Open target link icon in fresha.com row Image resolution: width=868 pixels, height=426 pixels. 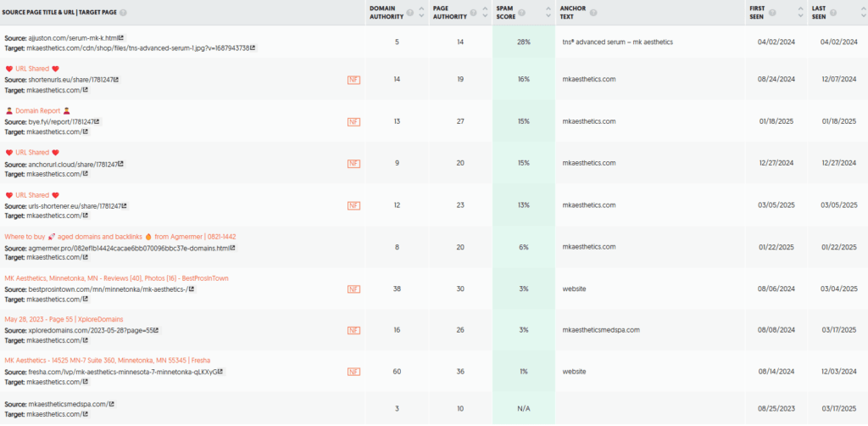tap(86, 382)
